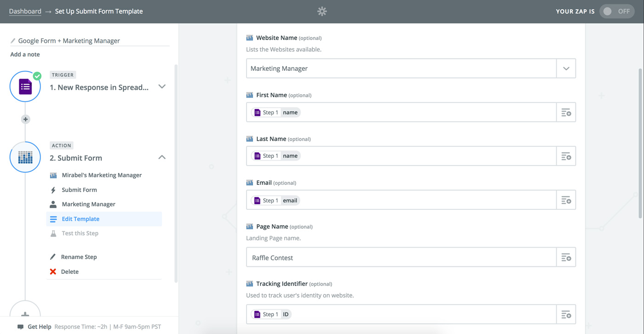The image size is (644, 334).
Task: Select Step 1 name pill in First Name
Action: [x=276, y=112]
